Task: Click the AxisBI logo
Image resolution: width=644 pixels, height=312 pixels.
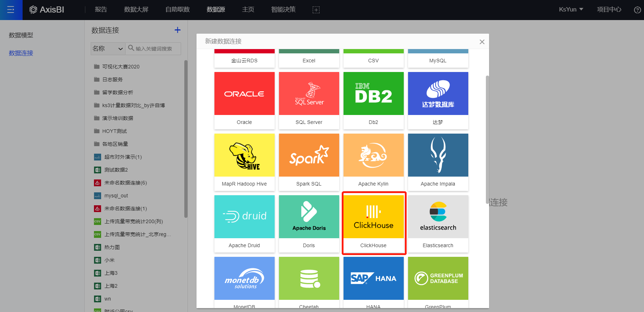Action: (x=47, y=10)
